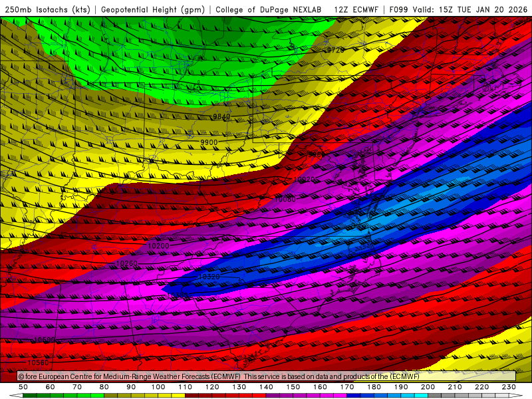Screen dimensions: 532x399
Task: Click the ECMWF copyright notice banner
Action: point(267,376)
